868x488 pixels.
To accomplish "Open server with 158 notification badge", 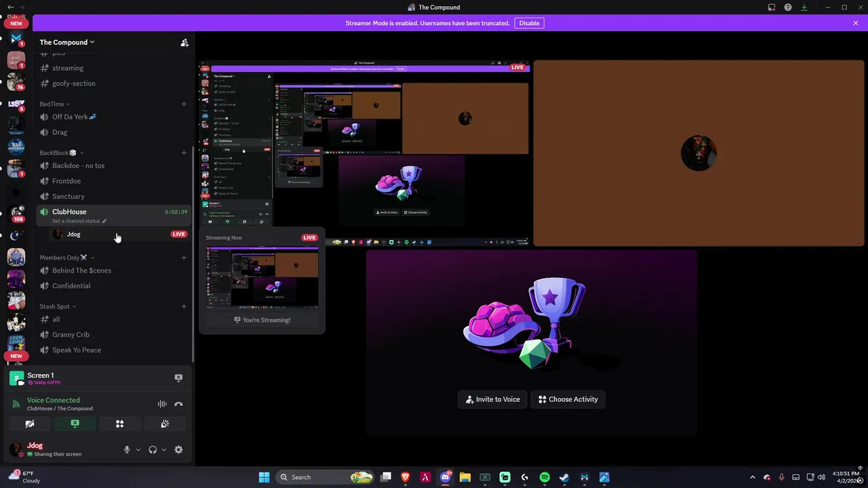I will tap(16, 213).
